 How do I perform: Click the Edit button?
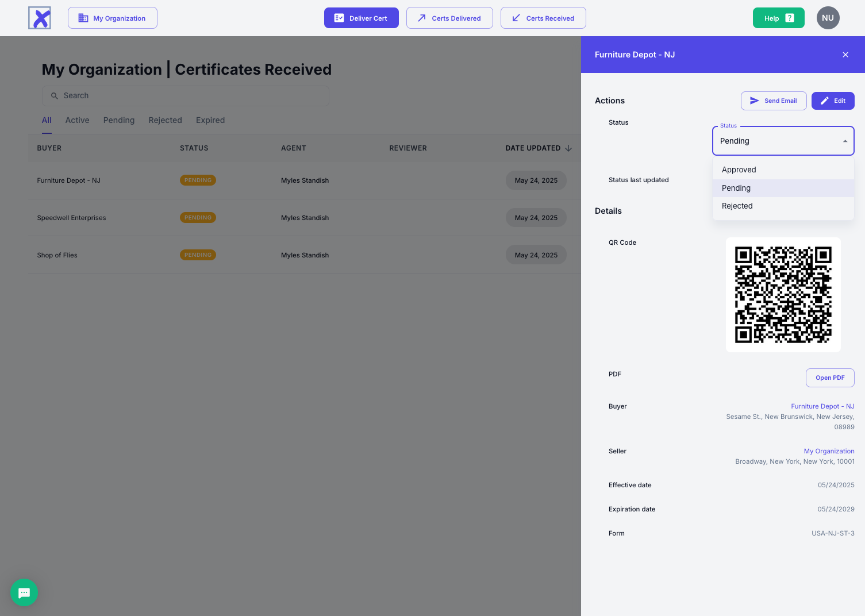[x=833, y=101]
